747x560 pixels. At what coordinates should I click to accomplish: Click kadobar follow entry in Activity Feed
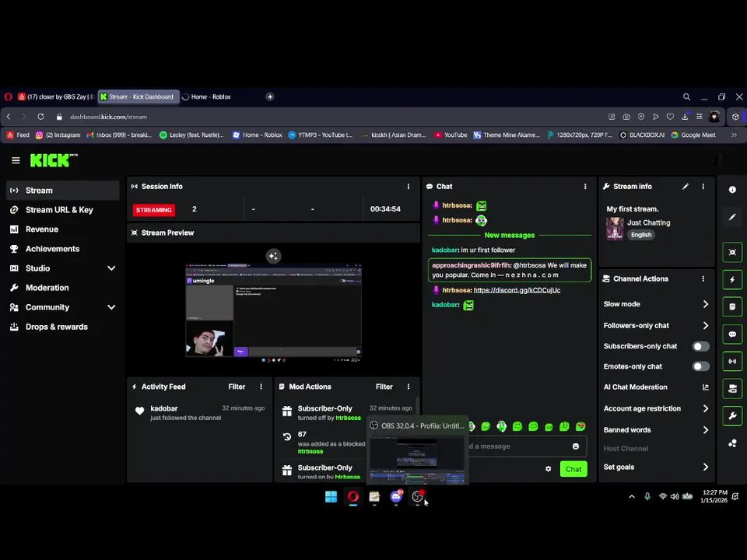(200, 413)
